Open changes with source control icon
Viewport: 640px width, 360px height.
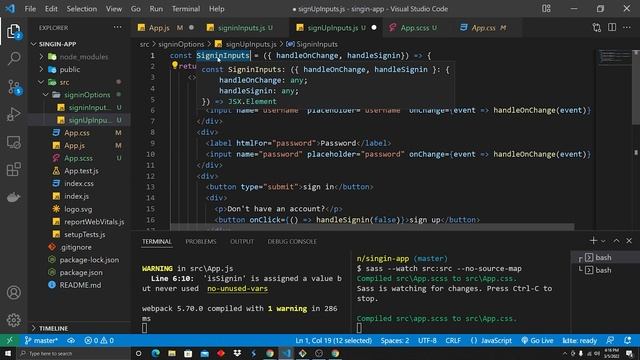[597, 27]
